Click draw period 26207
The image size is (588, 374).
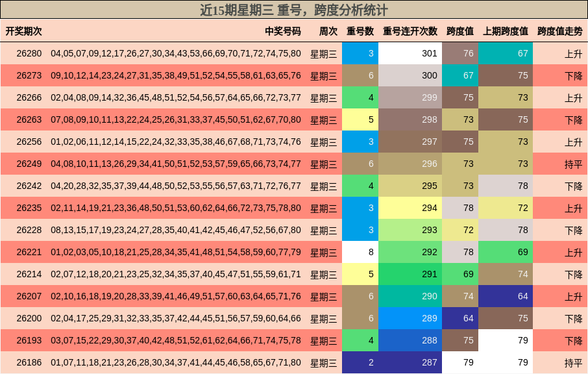(29, 296)
